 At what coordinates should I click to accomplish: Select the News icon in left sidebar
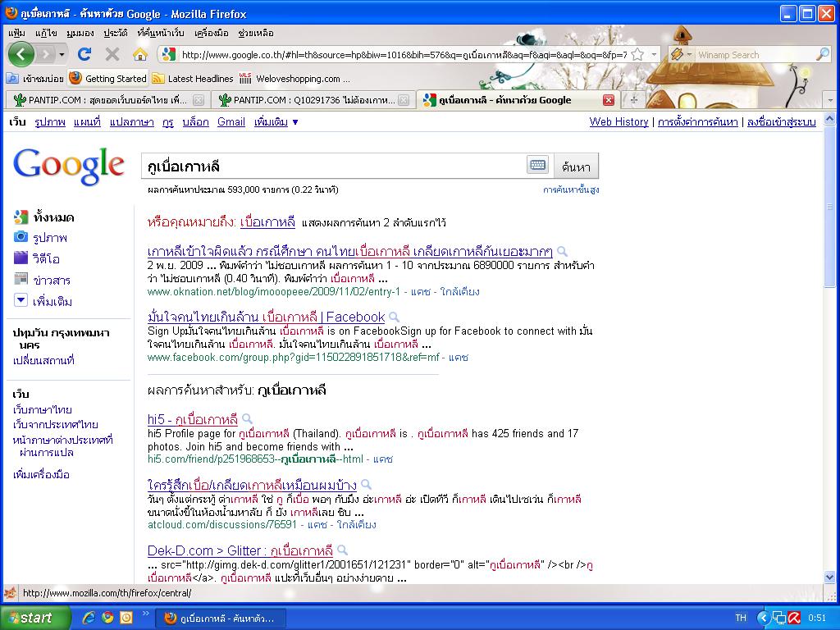[21, 279]
